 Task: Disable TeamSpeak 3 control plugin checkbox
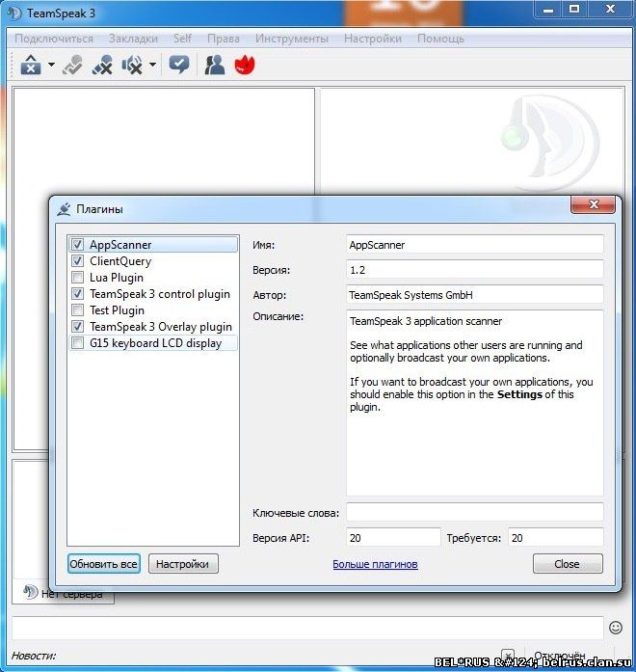pos(77,293)
